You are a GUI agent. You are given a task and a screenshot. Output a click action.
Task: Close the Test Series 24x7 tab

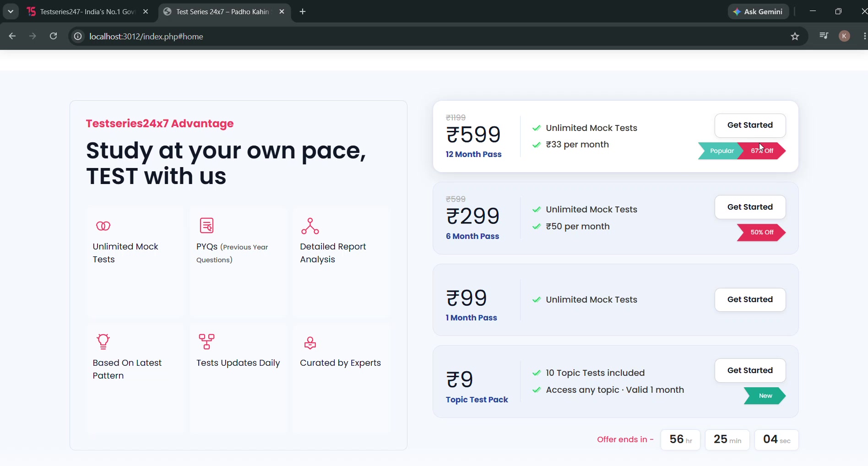point(282,11)
